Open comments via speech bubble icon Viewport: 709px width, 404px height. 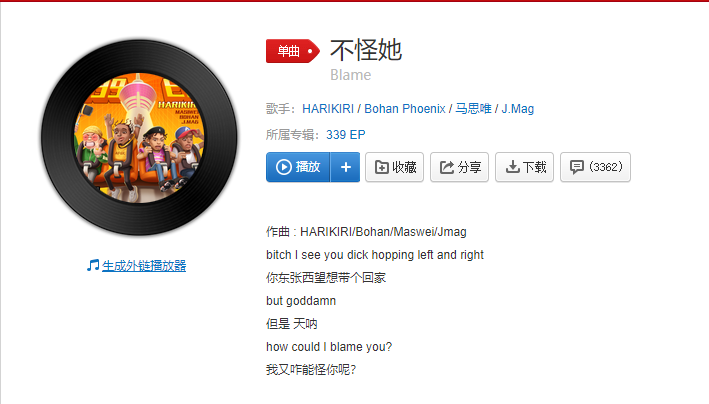[x=577, y=167]
